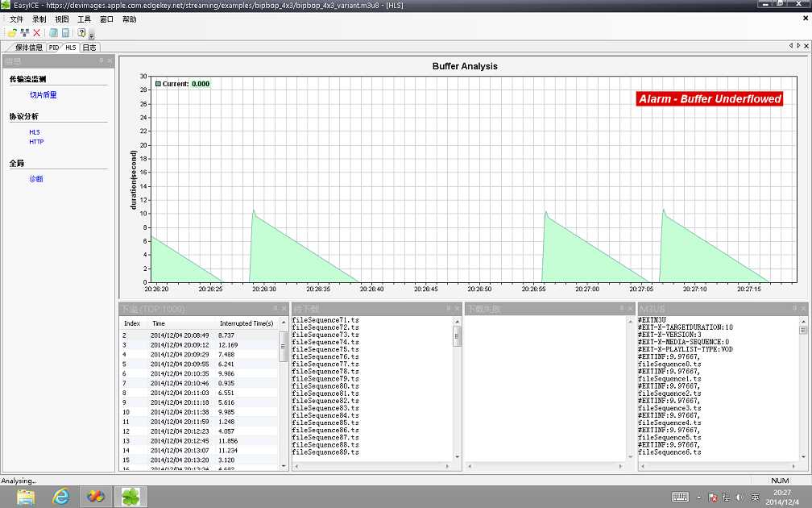Viewport: 812px width, 508px height.
Task: Open the touch keyboard tray icon
Action: click(680, 497)
